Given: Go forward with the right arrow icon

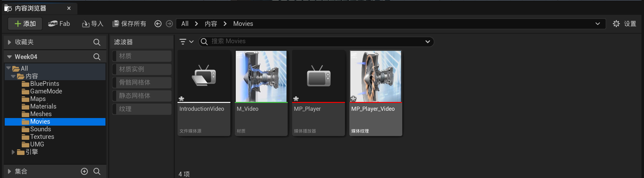Looking at the screenshot, I should [x=169, y=24].
